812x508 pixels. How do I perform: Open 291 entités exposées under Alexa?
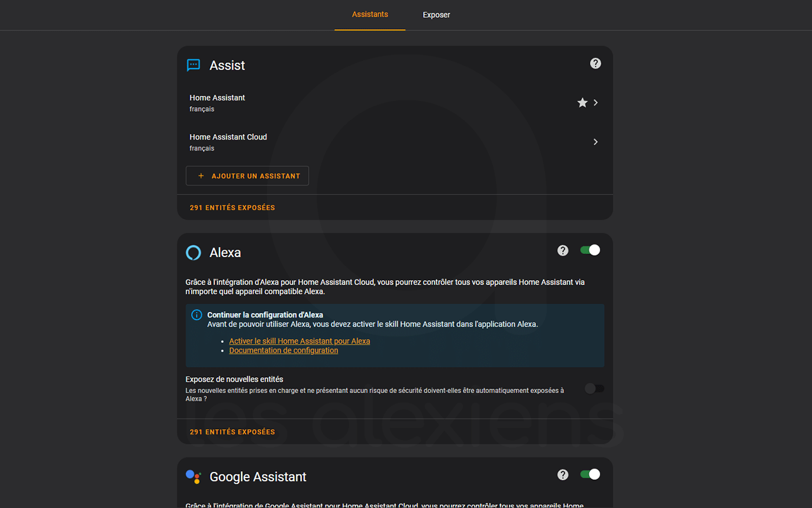click(x=232, y=432)
